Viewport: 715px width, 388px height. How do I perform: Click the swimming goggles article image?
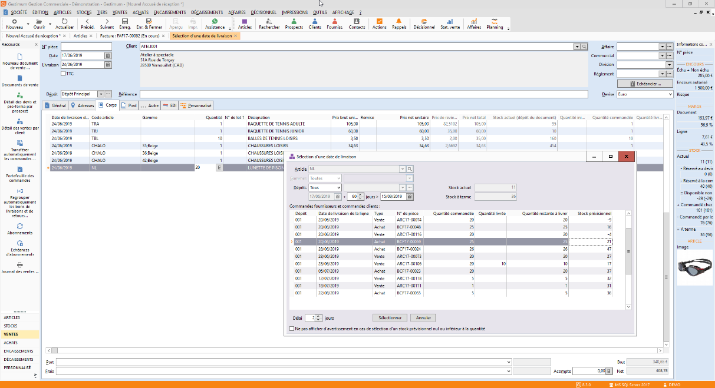[694, 267]
